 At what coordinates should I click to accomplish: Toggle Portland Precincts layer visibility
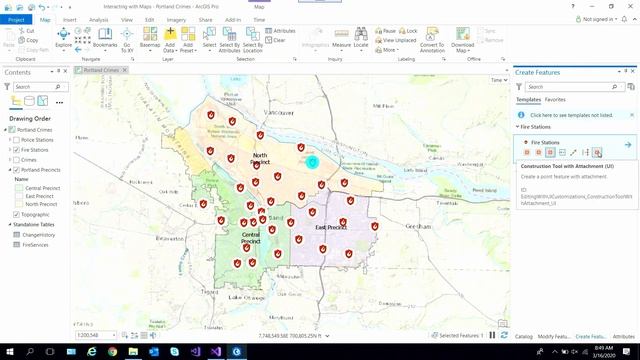[16, 170]
